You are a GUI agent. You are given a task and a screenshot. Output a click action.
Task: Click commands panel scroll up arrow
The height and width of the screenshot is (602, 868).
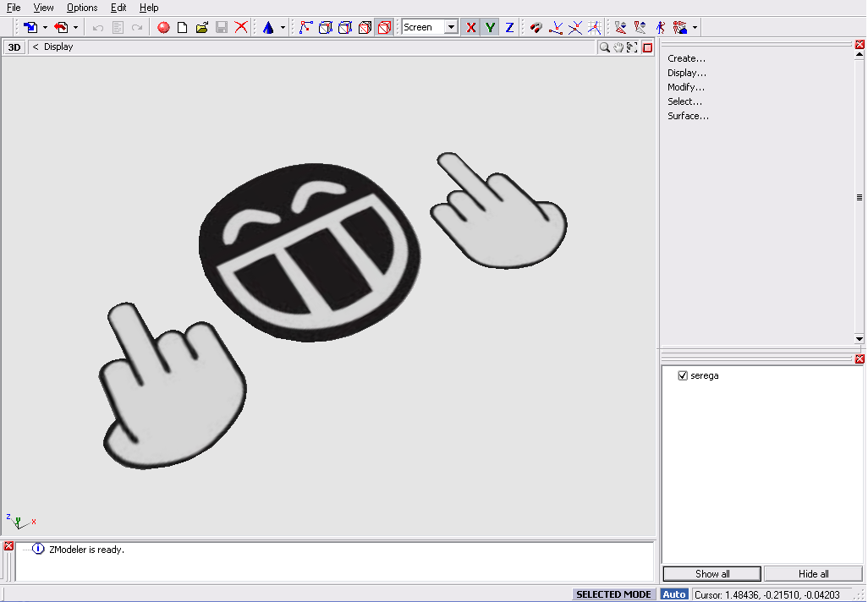[860, 55]
